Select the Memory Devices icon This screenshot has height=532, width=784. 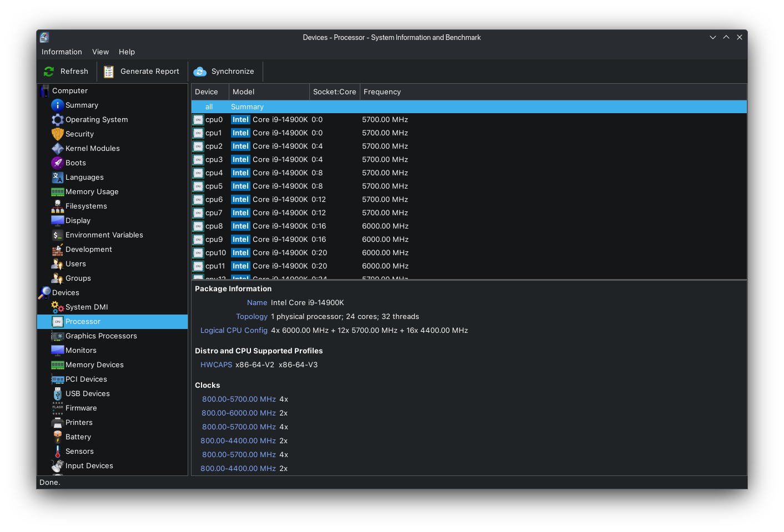click(57, 365)
